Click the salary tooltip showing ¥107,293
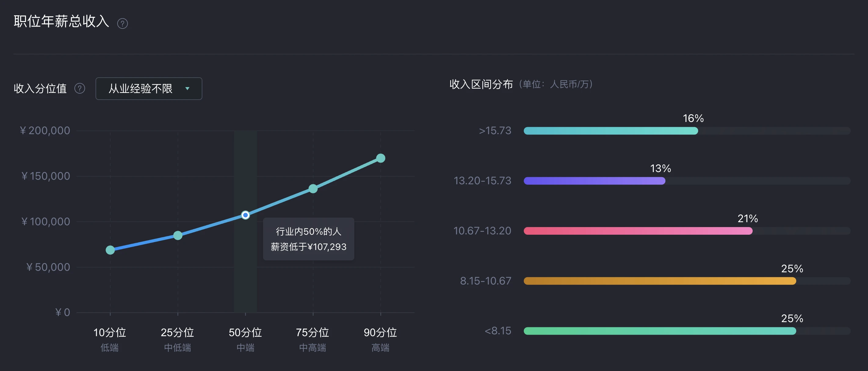868x371 pixels. pos(309,239)
